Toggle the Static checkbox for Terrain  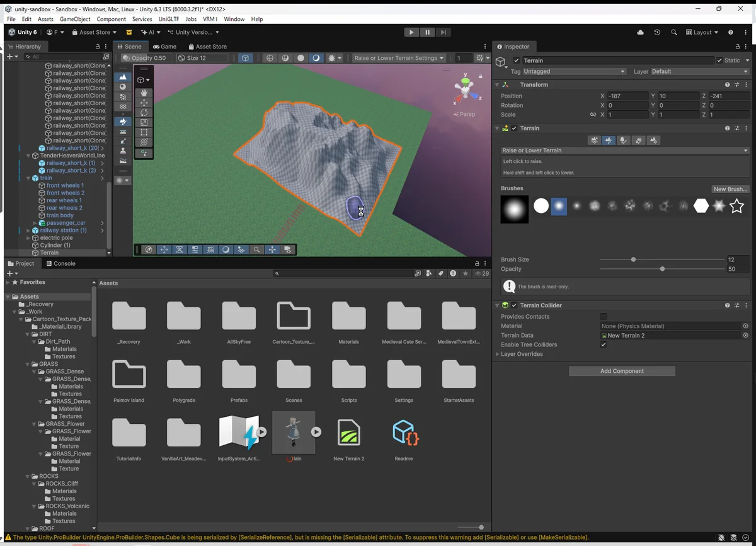[x=719, y=60]
